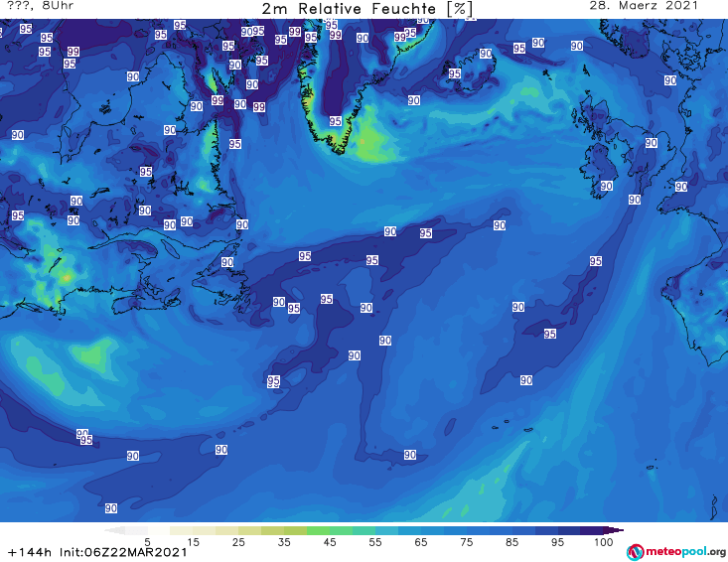Click colorbar label '15'
The image size is (728, 562).
click(x=193, y=542)
